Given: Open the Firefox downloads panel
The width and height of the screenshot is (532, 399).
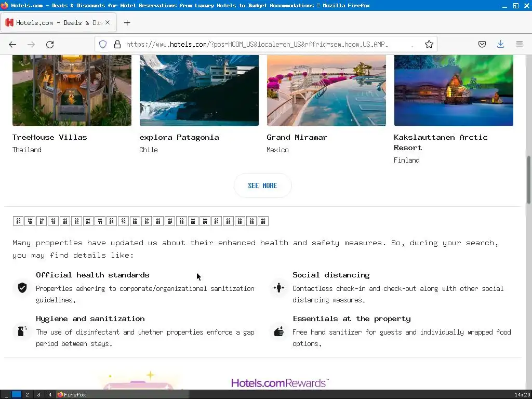Looking at the screenshot, I should pyautogui.click(x=500, y=44).
